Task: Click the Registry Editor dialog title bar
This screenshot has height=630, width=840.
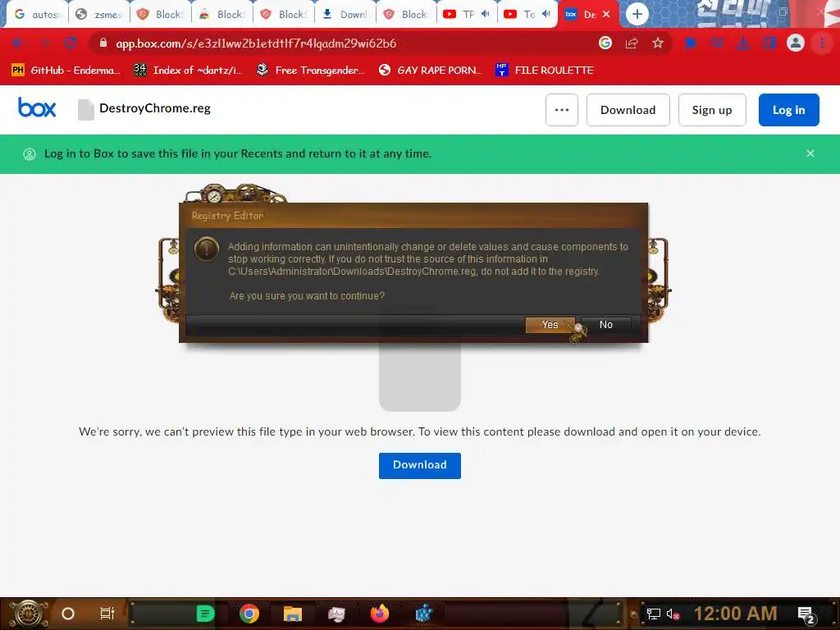Action: pyautogui.click(x=413, y=216)
